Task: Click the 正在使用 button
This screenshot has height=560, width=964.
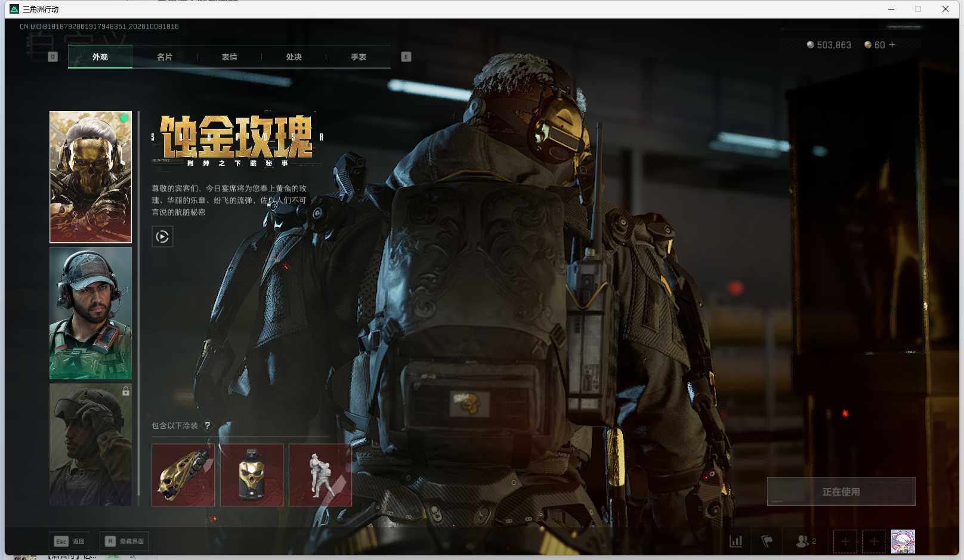Action: pos(841,491)
